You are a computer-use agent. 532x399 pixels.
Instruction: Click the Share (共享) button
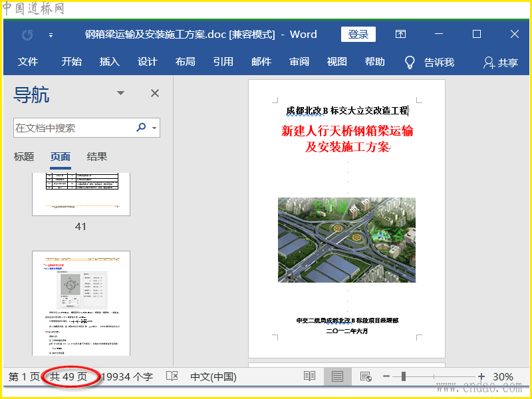[x=500, y=62]
